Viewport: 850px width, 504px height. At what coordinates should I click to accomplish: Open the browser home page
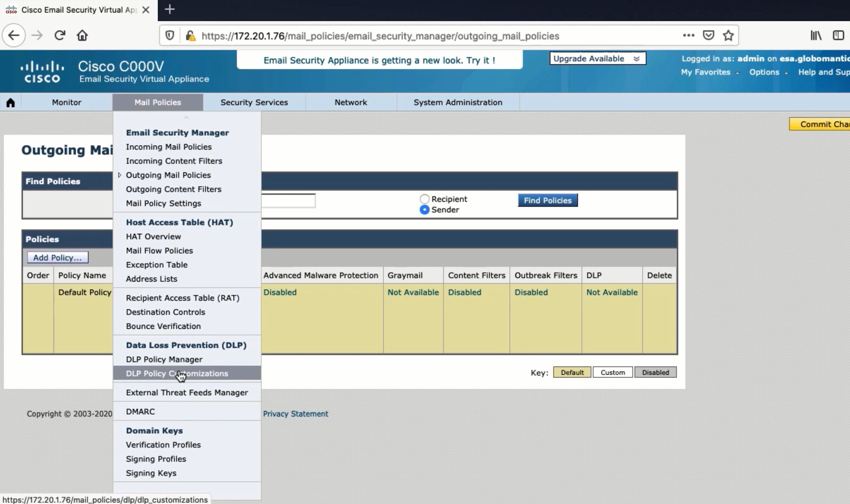point(82,36)
